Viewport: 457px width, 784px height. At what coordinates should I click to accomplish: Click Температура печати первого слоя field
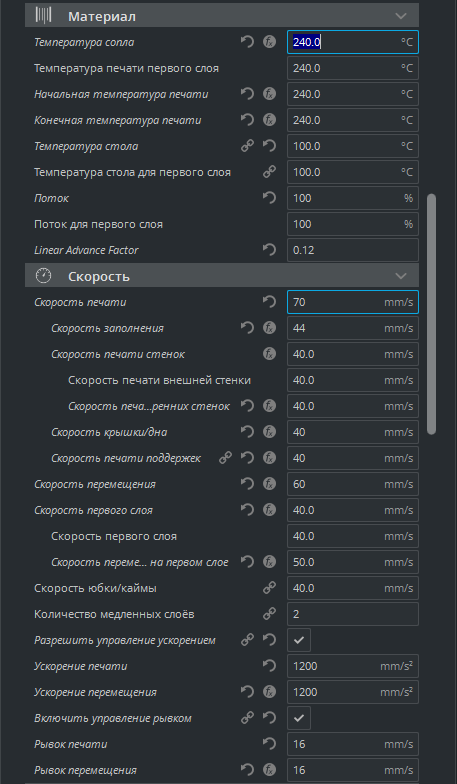[x=353, y=68]
